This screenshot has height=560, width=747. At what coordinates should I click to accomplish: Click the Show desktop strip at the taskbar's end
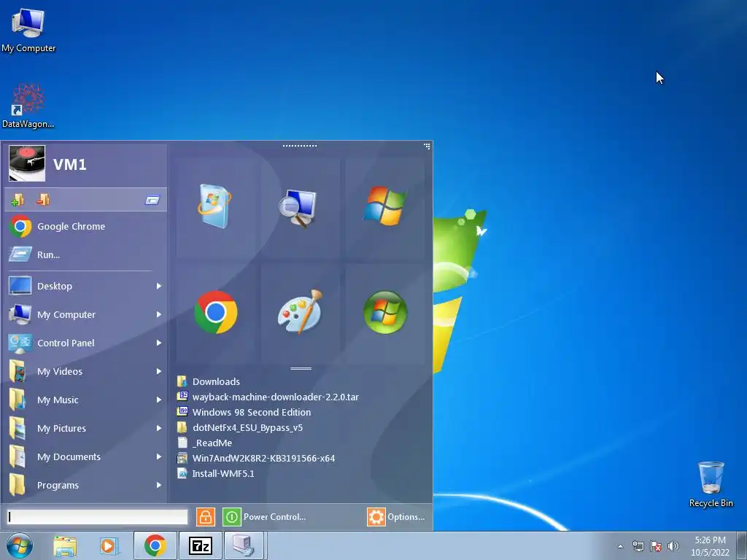pyautogui.click(x=742, y=545)
